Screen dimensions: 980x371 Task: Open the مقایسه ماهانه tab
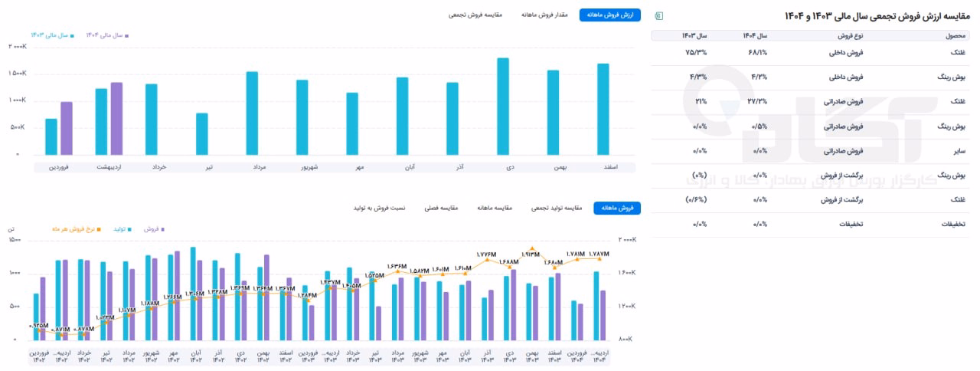494,208
